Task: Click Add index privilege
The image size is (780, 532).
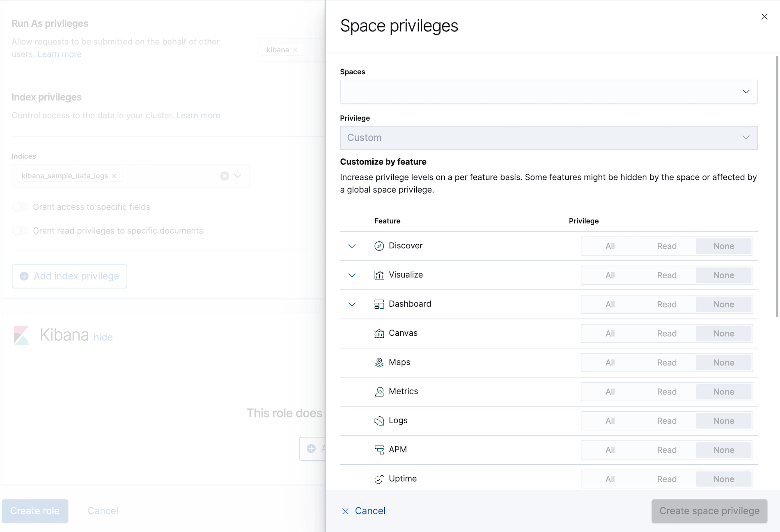Action: tap(69, 276)
